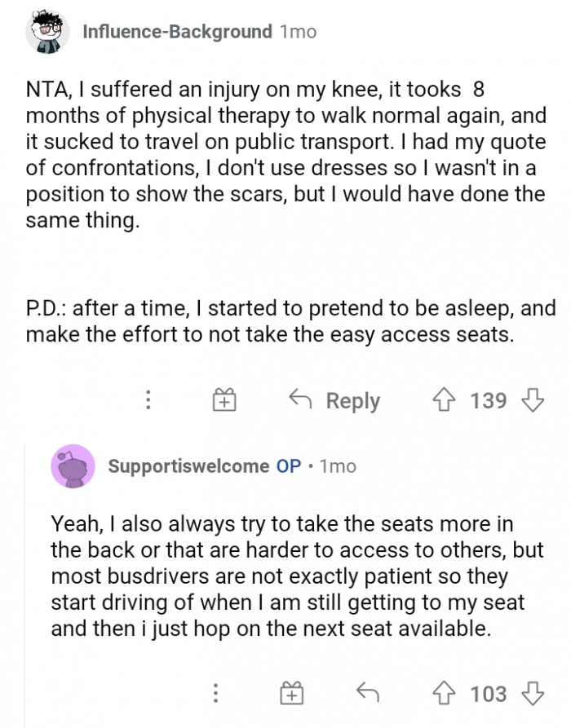Viewport: 571px width, 728px height.
Task: Give an award to Supportiswelcome's reply
Action: pos(290,694)
